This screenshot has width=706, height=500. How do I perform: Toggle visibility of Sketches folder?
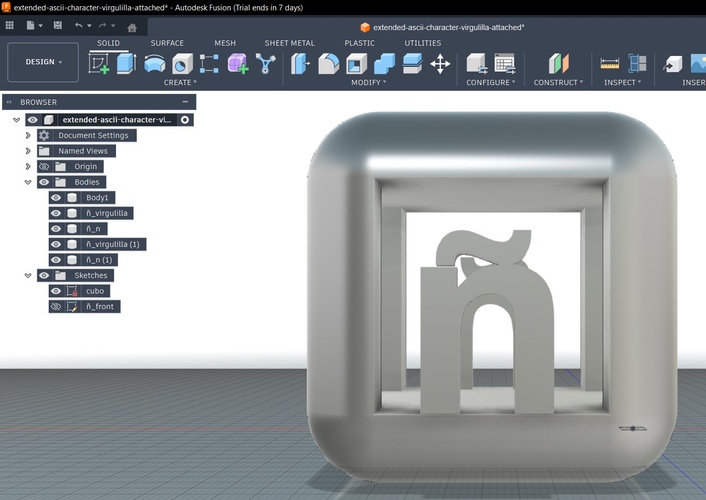click(44, 275)
